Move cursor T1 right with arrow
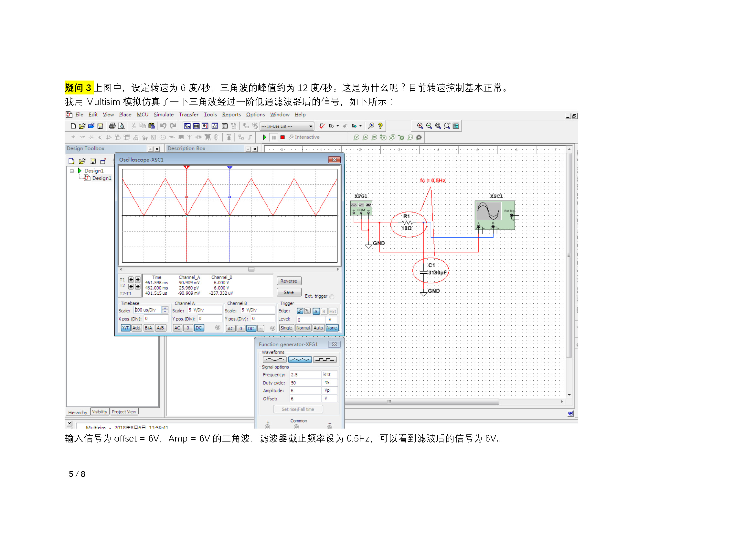Image resolution: width=756 pixels, height=535 pixels. click(138, 280)
